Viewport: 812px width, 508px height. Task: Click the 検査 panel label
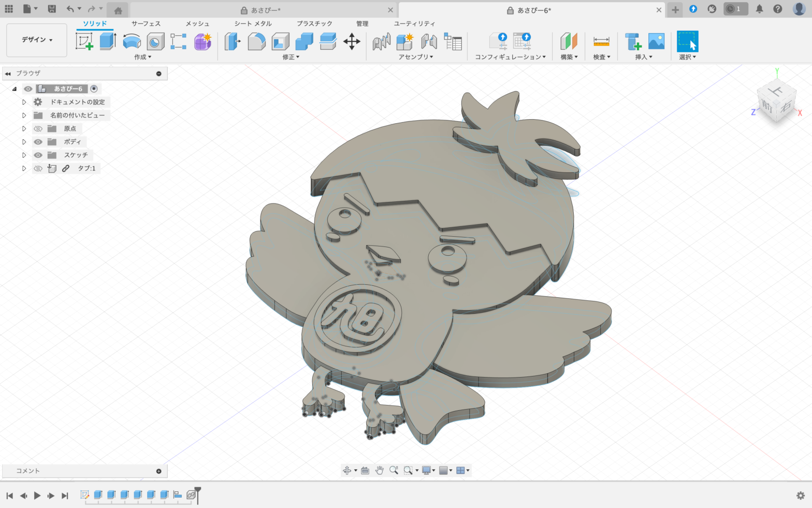601,57
